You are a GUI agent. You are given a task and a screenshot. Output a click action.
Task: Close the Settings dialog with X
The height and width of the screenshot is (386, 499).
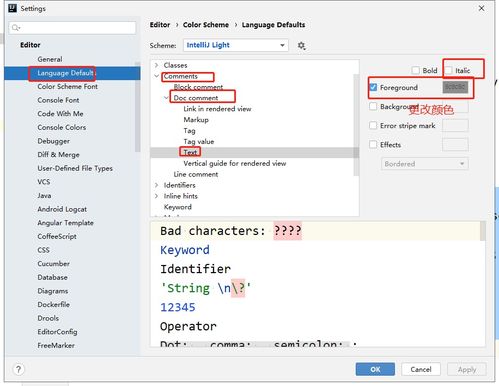(481, 8)
